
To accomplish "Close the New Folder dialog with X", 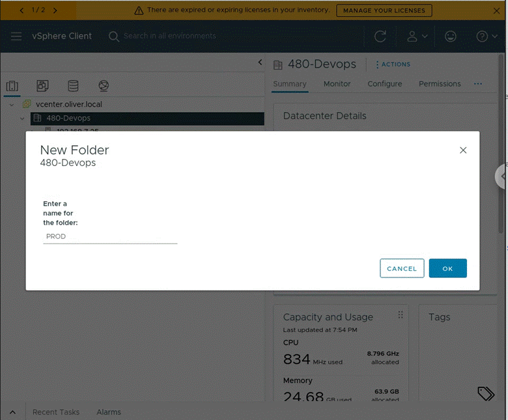I will (463, 150).
